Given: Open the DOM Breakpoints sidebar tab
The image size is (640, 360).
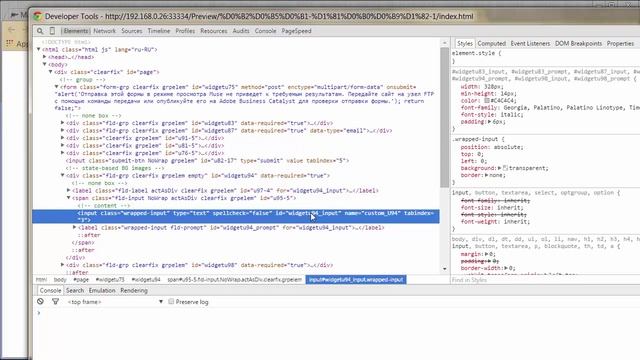Looking at the screenshot, I should (578, 43).
